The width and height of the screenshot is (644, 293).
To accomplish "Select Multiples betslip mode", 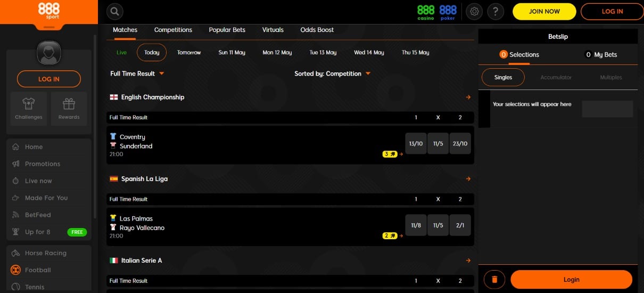I will (x=611, y=77).
